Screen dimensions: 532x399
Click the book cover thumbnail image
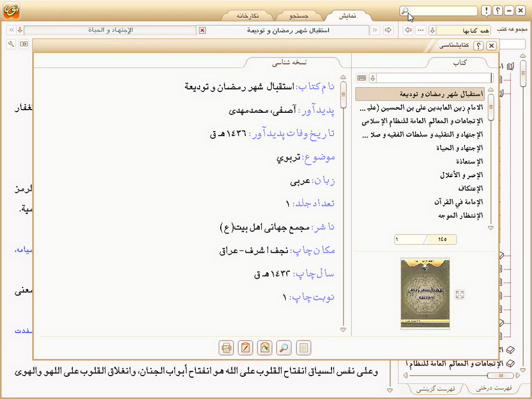point(424,294)
